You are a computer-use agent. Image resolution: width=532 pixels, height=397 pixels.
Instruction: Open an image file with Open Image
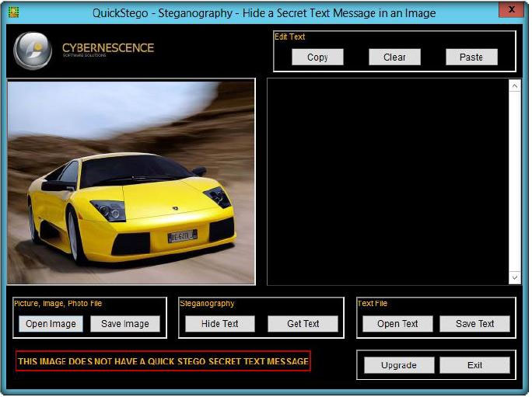pos(51,324)
